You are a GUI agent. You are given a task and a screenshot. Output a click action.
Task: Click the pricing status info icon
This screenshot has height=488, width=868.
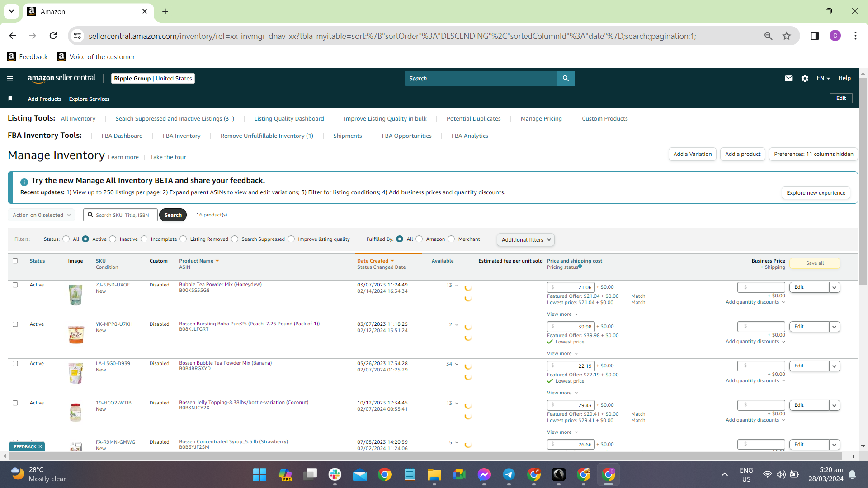click(x=580, y=267)
